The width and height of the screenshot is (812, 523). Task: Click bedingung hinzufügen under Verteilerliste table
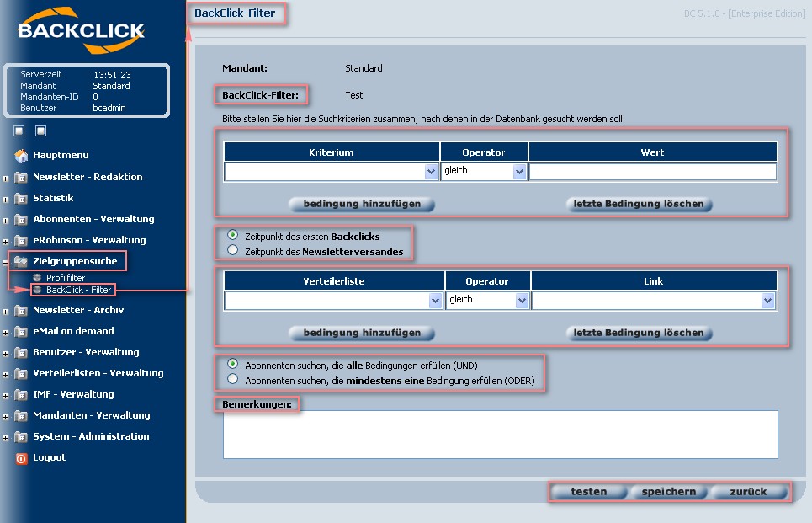tap(362, 333)
